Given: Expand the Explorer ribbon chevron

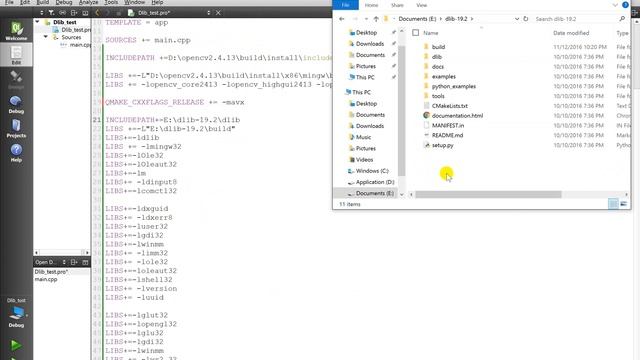Looking at the screenshot, I should coord(615,5).
